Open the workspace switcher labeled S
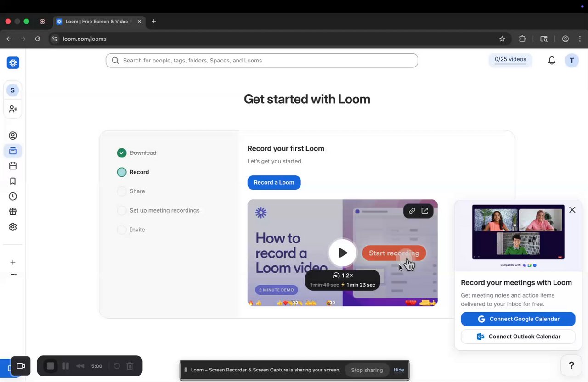Image resolution: width=588 pixels, height=382 pixels. coord(12,90)
